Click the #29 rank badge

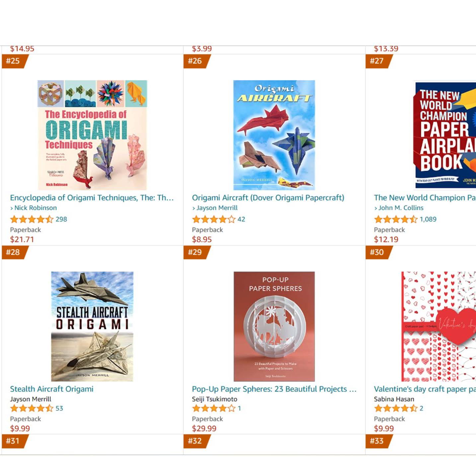pos(195,252)
